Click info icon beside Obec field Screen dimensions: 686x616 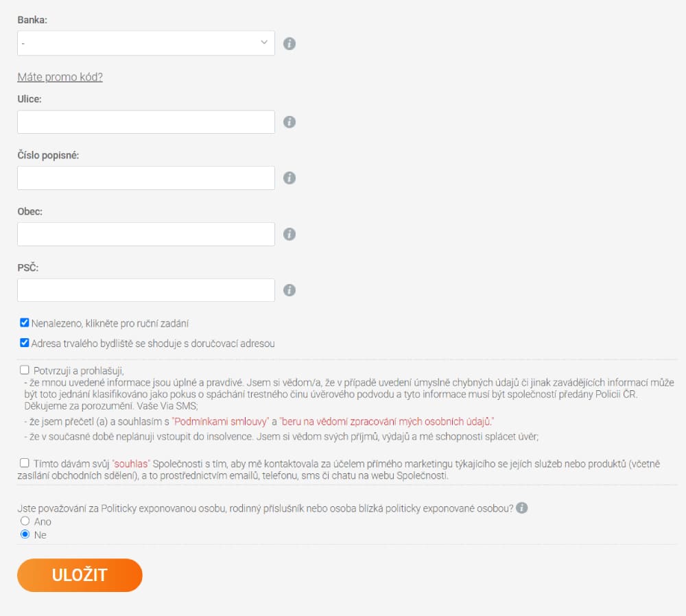pos(289,234)
